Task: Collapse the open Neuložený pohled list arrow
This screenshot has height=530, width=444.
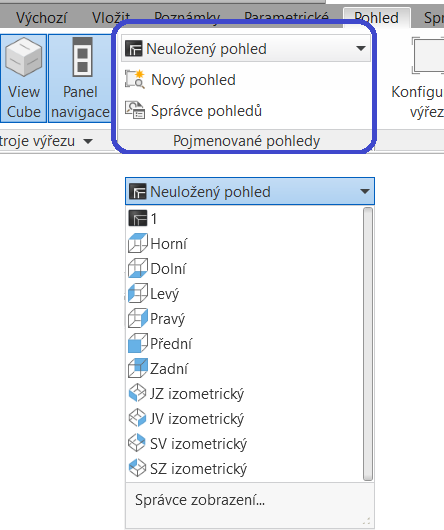Action: [365, 191]
